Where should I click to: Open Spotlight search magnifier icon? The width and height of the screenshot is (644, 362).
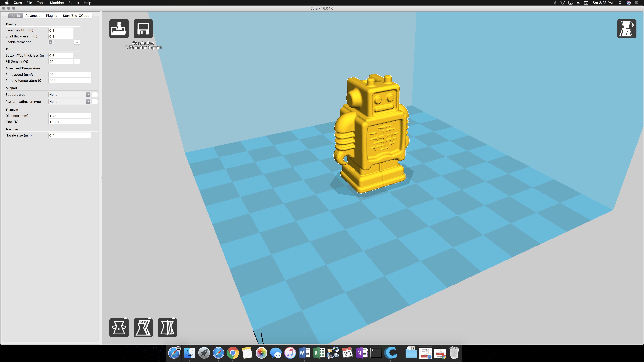620,3
